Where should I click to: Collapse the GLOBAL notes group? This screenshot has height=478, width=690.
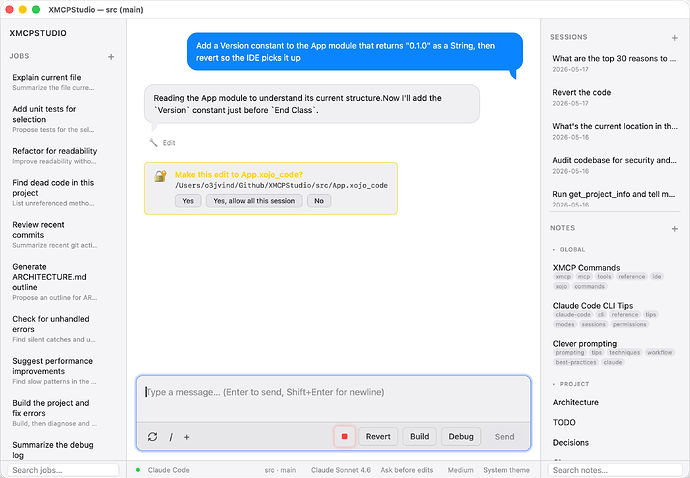coord(569,250)
